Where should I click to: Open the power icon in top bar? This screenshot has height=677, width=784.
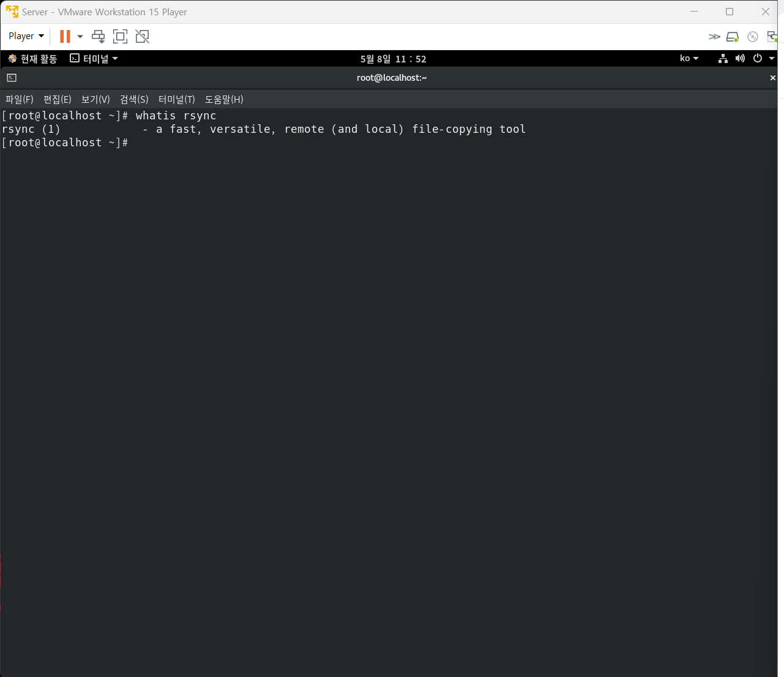pyautogui.click(x=758, y=58)
